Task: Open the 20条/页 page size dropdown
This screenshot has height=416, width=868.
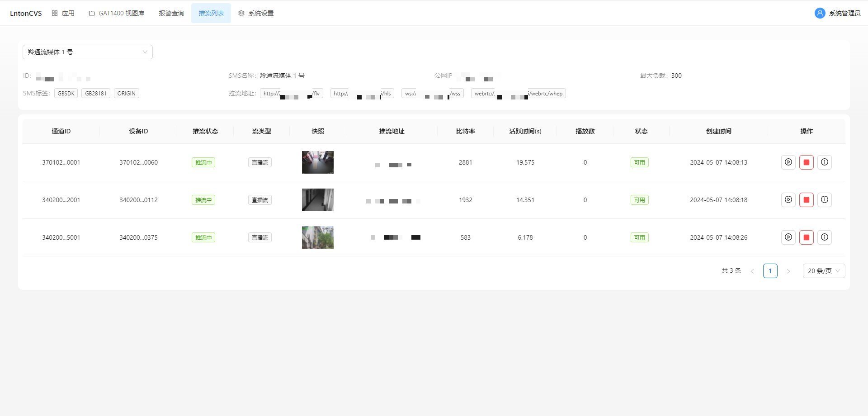Action: pos(824,270)
